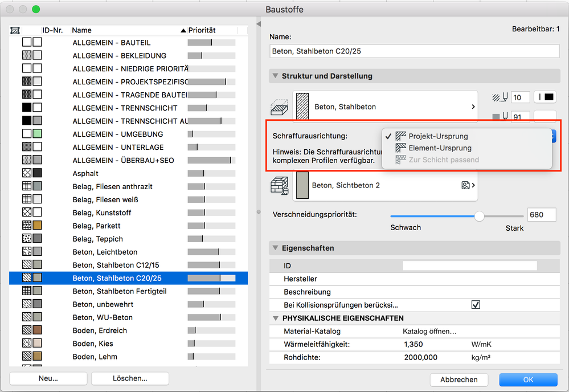Choose Projekt-Ursprung from the menu

pos(438,136)
